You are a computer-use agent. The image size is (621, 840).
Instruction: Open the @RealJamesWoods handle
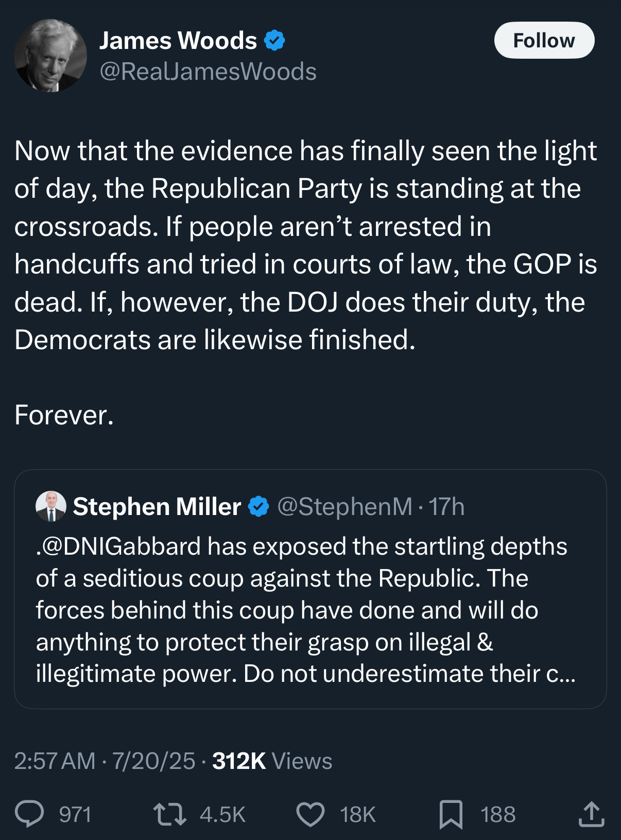[x=208, y=72]
